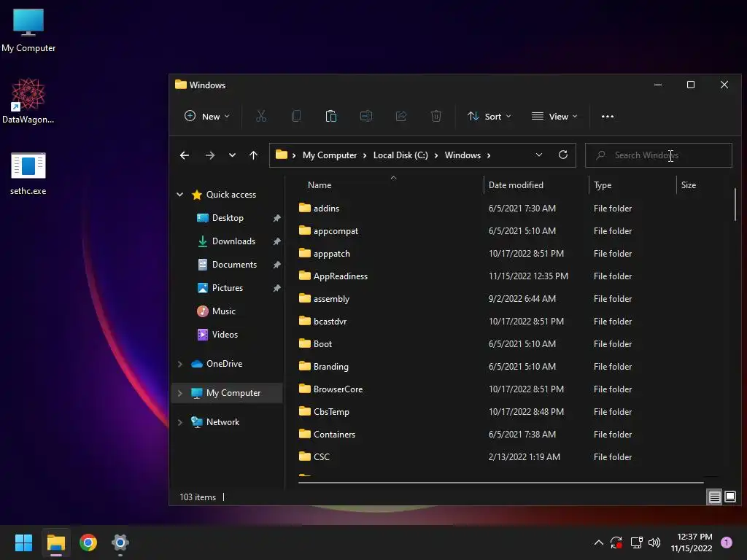Switch to large thumbnails view icon
Viewport: 747px width, 560px height.
[730, 497]
